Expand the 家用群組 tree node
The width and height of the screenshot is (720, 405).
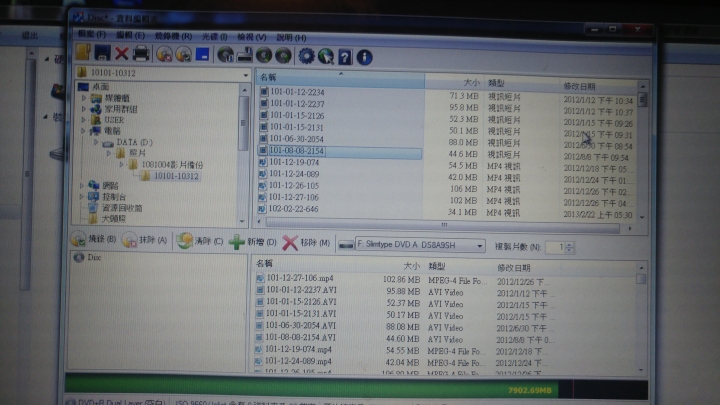[x=84, y=109]
